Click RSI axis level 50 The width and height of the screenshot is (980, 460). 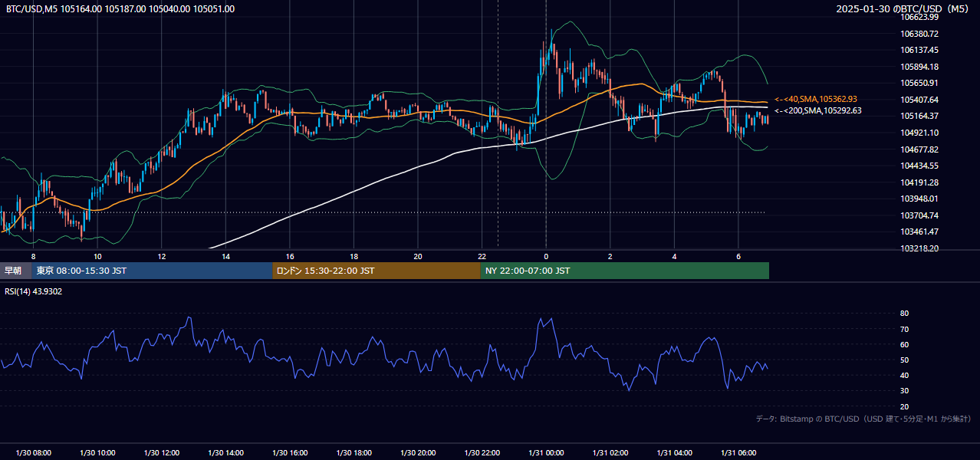pos(904,360)
